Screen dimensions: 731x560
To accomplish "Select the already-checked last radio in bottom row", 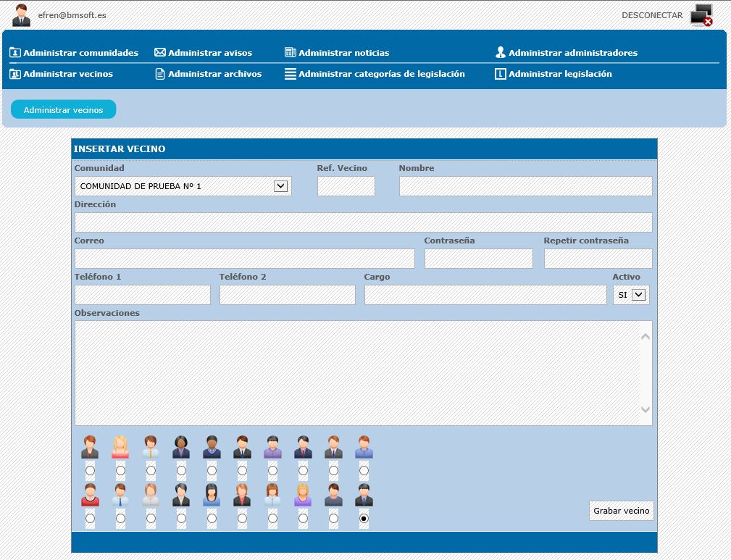I will click(x=364, y=519).
